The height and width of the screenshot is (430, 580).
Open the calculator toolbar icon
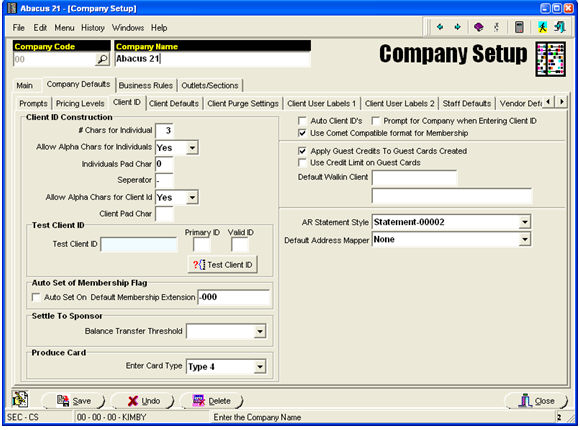coord(519,27)
